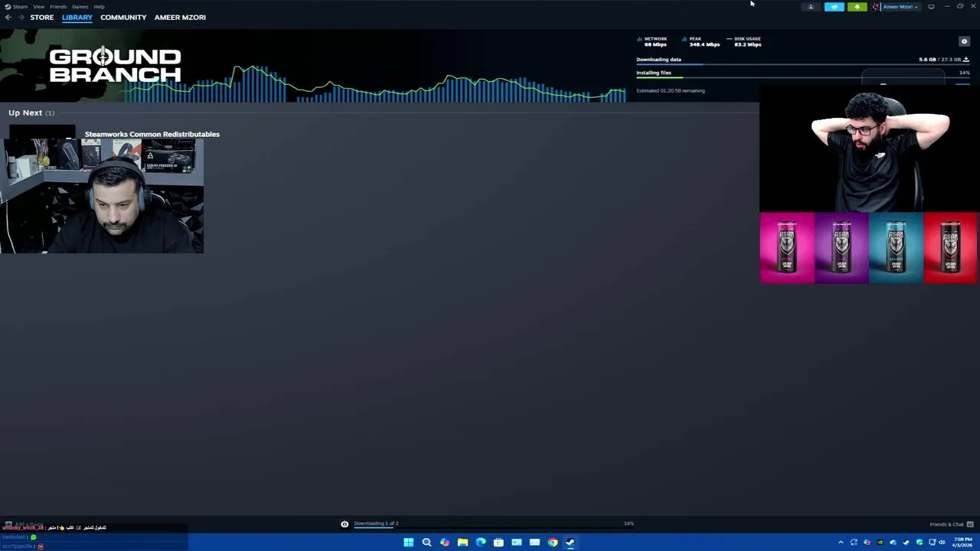The height and width of the screenshot is (551, 980).
Task: Open the View menu
Action: tap(38, 6)
